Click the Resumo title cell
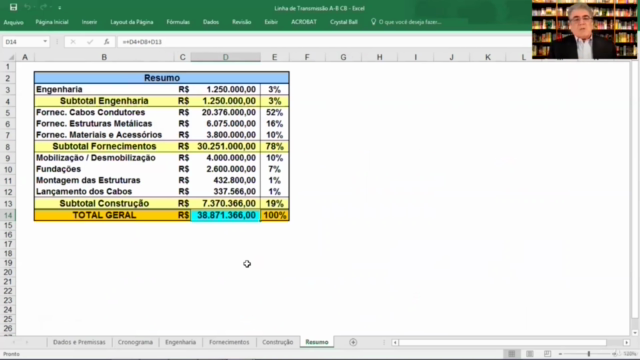The image size is (640, 360). [x=162, y=78]
